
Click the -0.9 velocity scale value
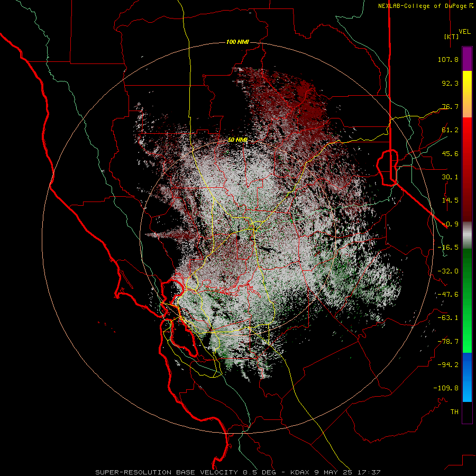tap(450, 224)
